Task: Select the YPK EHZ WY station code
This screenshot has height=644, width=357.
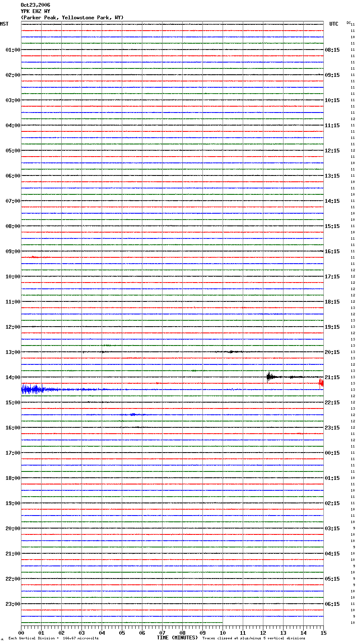Action: point(35,11)
